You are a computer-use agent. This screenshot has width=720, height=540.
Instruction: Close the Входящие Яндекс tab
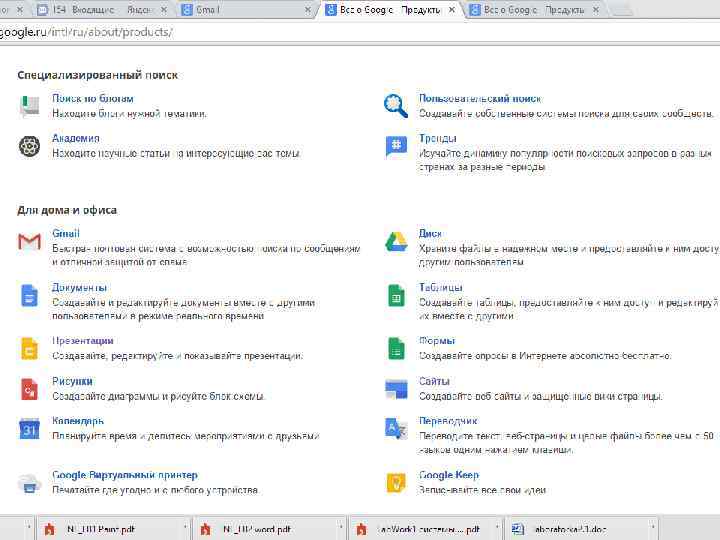pos(163,10)
